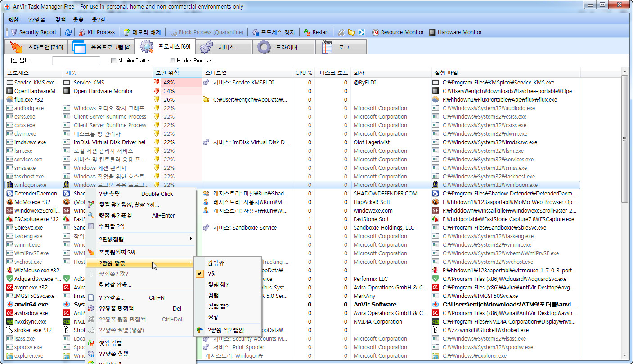The image size is (633, 364).
Task: Click the process list vertical scrollbar thumb
Action: tap(624, 139)
